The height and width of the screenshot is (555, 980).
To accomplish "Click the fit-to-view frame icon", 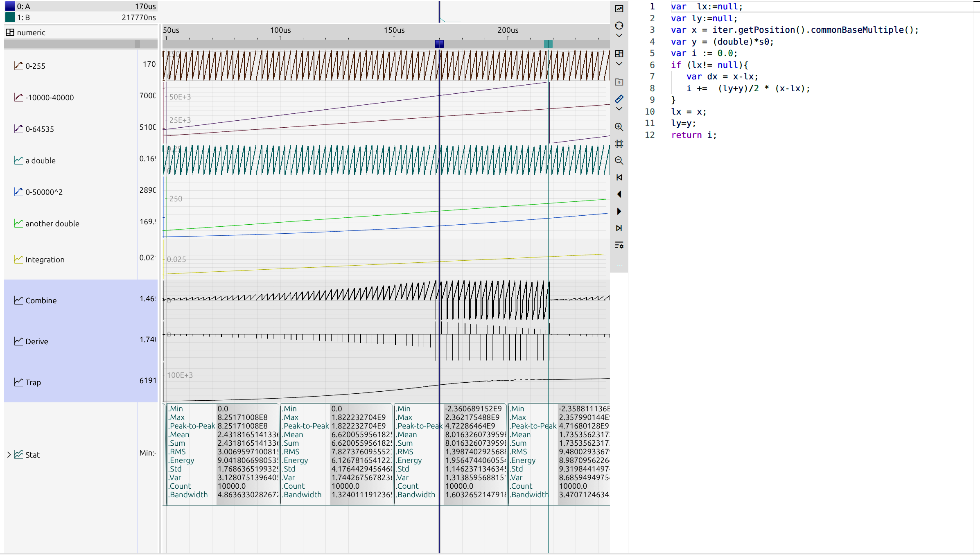I will coord(619,144).
